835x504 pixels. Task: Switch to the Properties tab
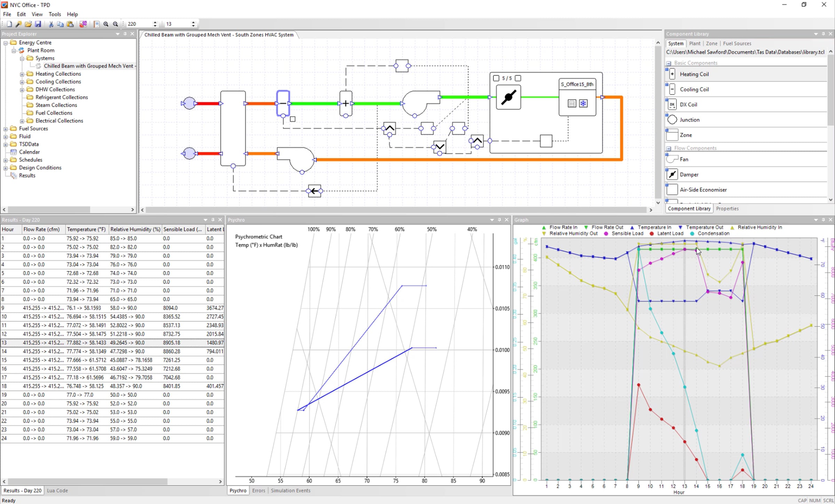(727, 209)
